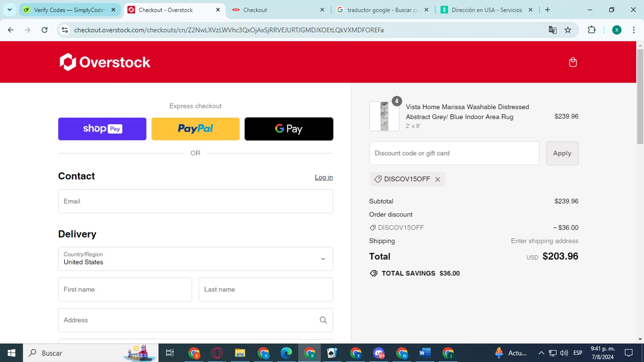Open the notifications center icon
Viewport: 644px width, 362px height.
(x=629, y=353)
